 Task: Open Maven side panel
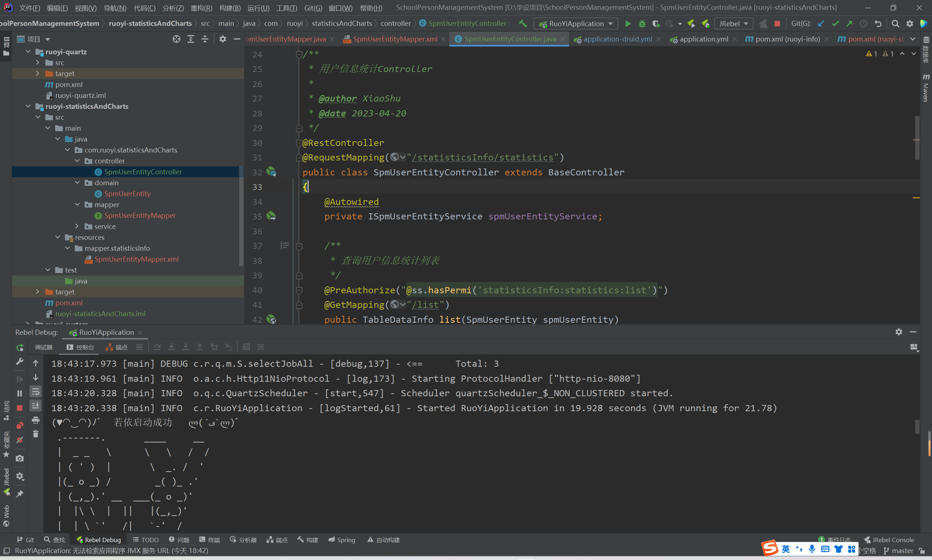click(x=925, y=88)
